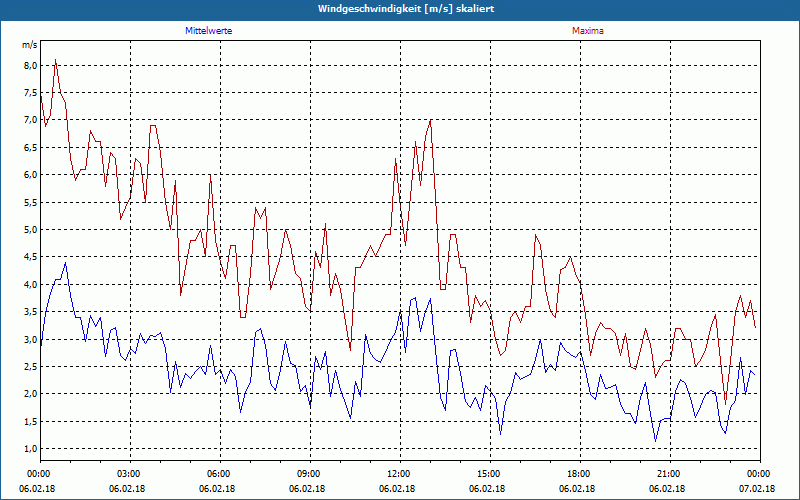800x500 pixels.
Task: Click the 1,0 y-axis value
Action: click(29, 449)
